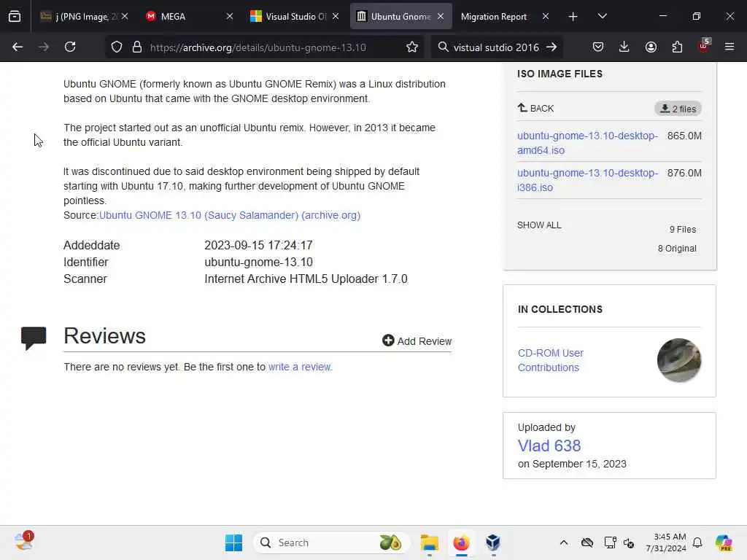This screenshot has width=747, height=560.
Task: Click search magnifier icon in search bar
Action: 443,47
